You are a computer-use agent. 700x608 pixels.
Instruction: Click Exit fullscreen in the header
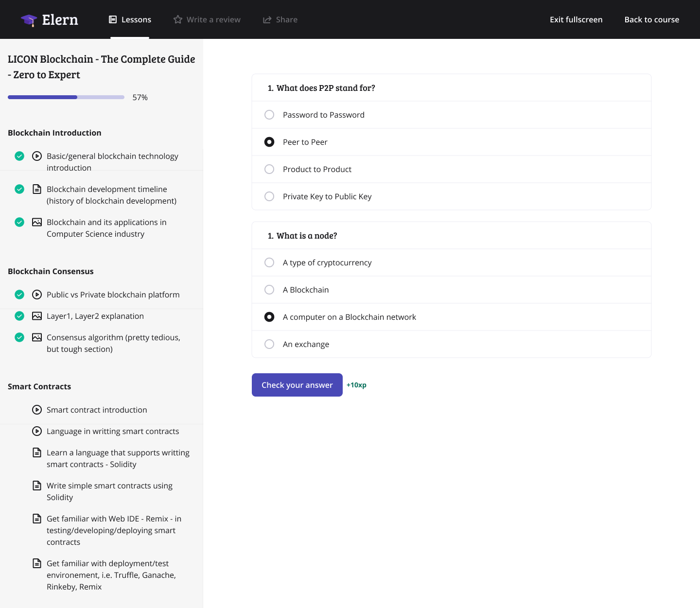576,19
